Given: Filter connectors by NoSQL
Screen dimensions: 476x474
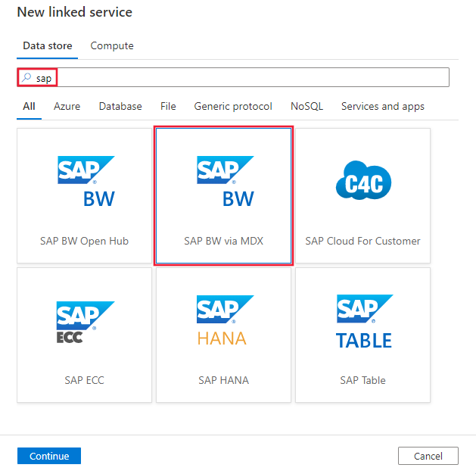Looking at the screenshot, I should 306,107.
